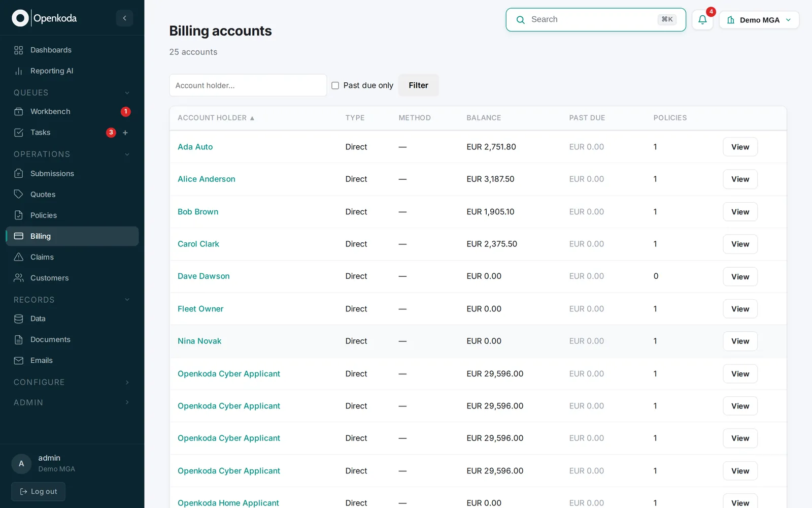This screenshot has width=812, height=508.
Task: Open the Alice Anderson account link
Action: [x=207, y=179]
